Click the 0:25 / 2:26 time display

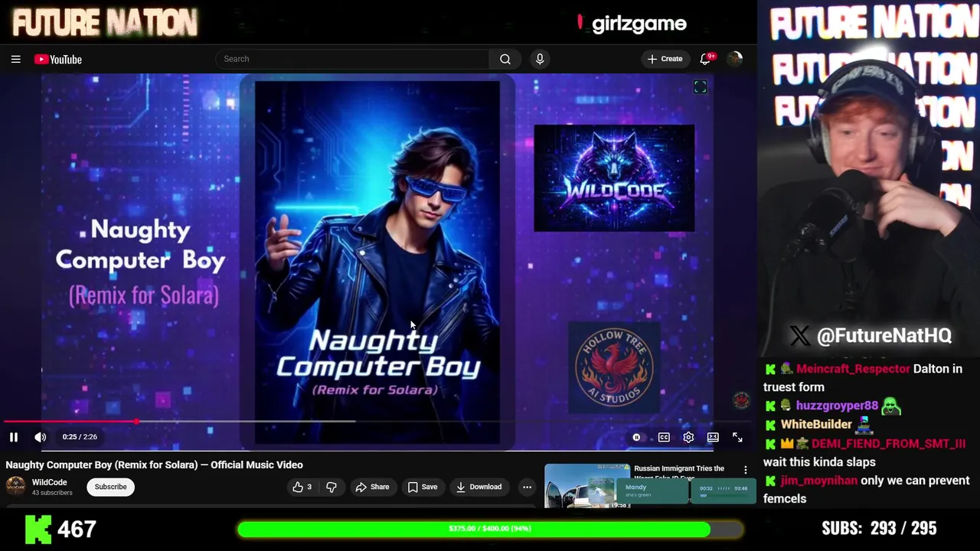pos(80,437)
